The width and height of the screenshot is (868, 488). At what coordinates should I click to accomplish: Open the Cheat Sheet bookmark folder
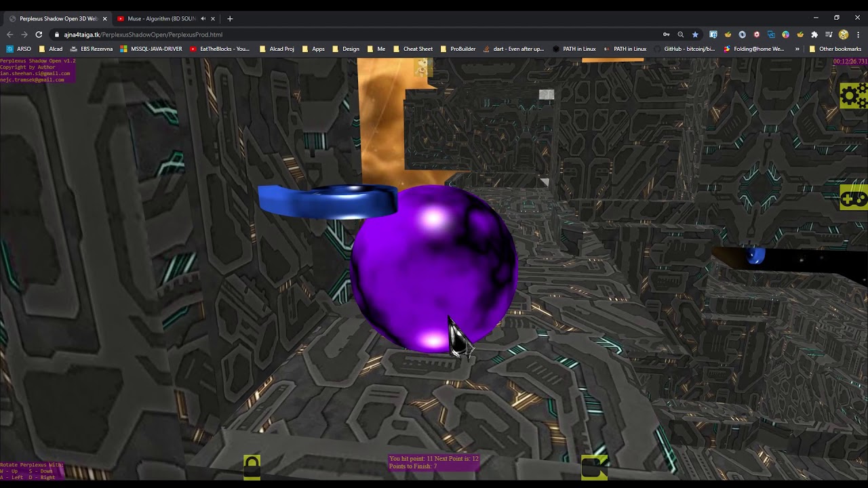tap(413, 49)
